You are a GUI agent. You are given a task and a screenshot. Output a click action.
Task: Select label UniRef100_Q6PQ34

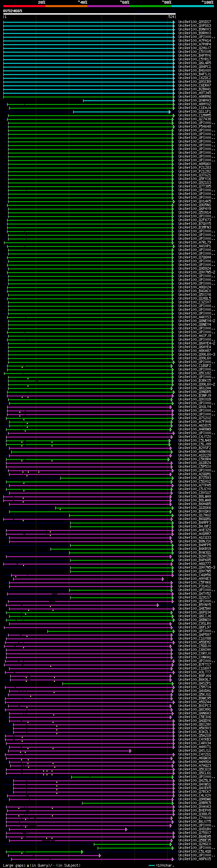click(195, 613)
